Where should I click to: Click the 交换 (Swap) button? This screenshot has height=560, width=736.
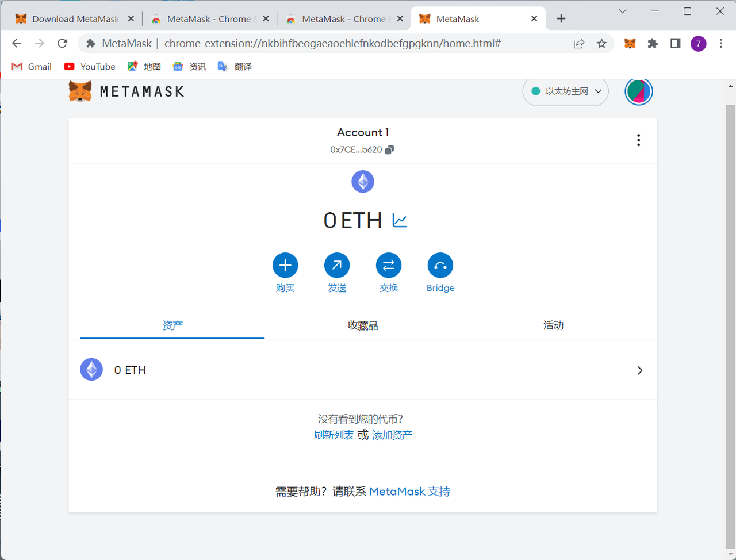pos(389,265)
